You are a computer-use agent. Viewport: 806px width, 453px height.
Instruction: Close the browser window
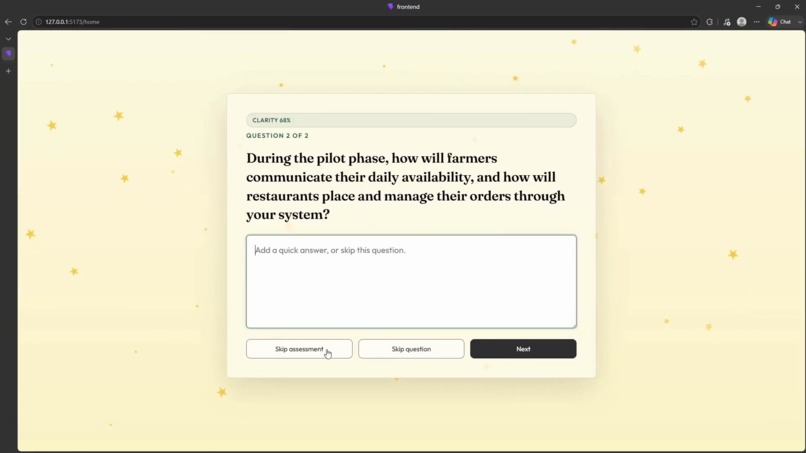[797, 7]
